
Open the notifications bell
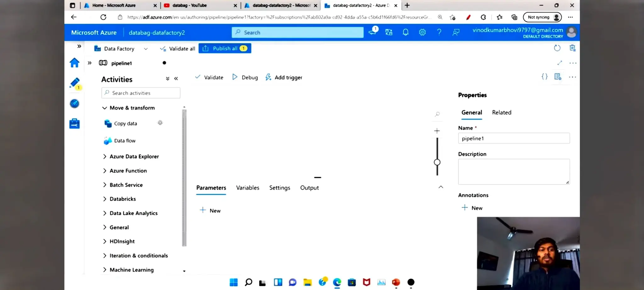point(406,32)
